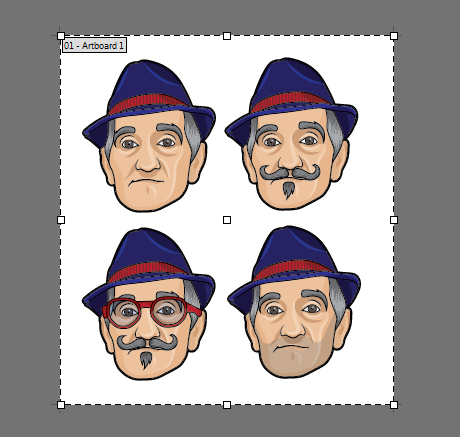Click the '01 - Artboard 1' name label
460x437 pixels.
94,45
